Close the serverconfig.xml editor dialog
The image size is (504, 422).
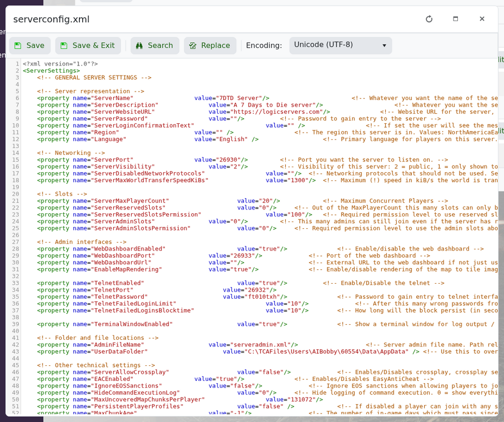point(482,19)
